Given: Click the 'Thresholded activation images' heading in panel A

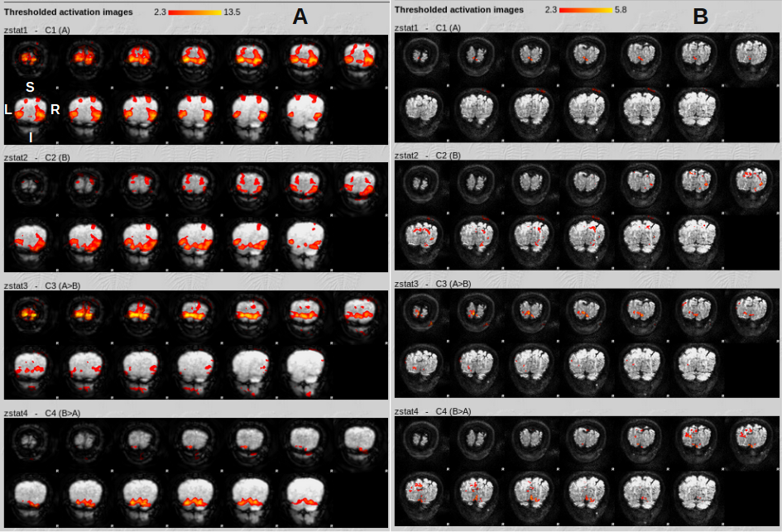Looking at the screenshot, I should pyautogui.click(x=69, y=12).
